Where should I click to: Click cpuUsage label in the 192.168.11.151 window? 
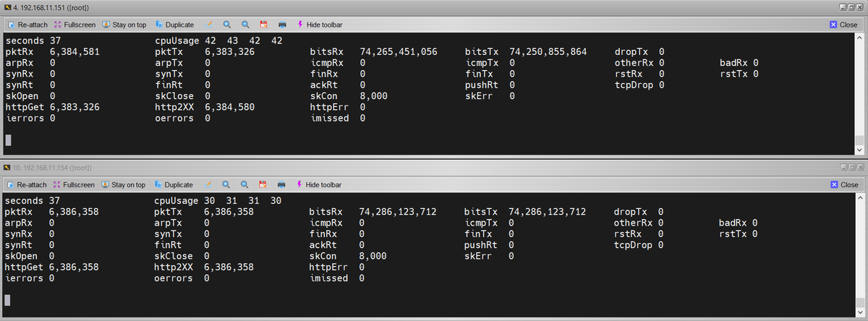176,41
